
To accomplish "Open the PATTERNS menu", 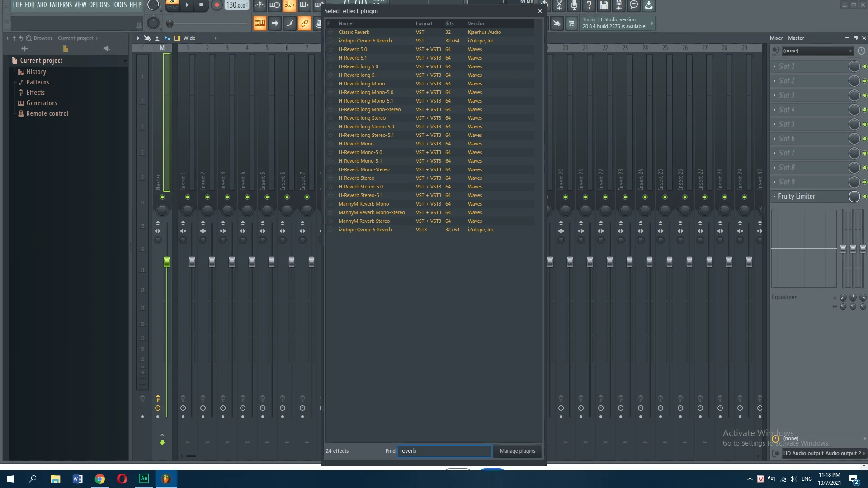I will 61,5.
